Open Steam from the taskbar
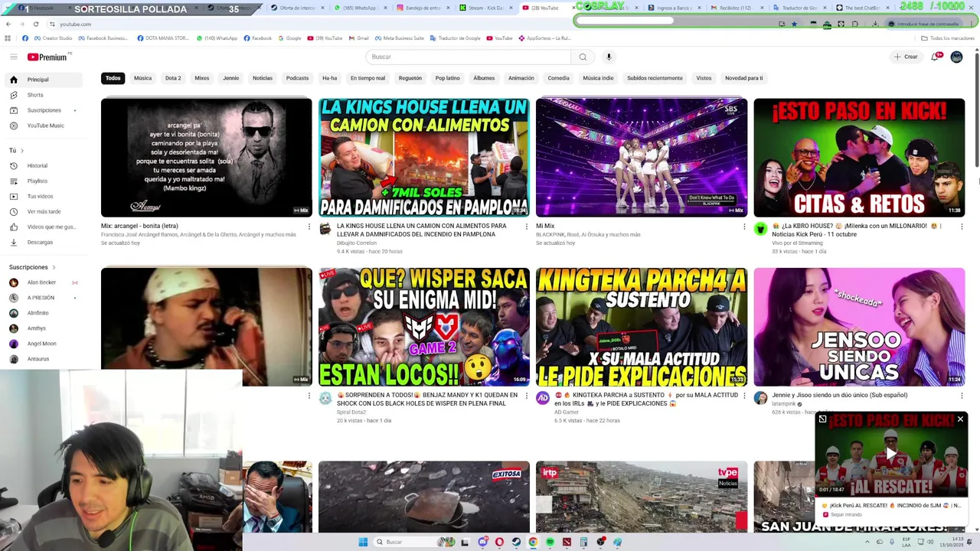Viewport: 980px width, 551px height. [x=516, y=542]
